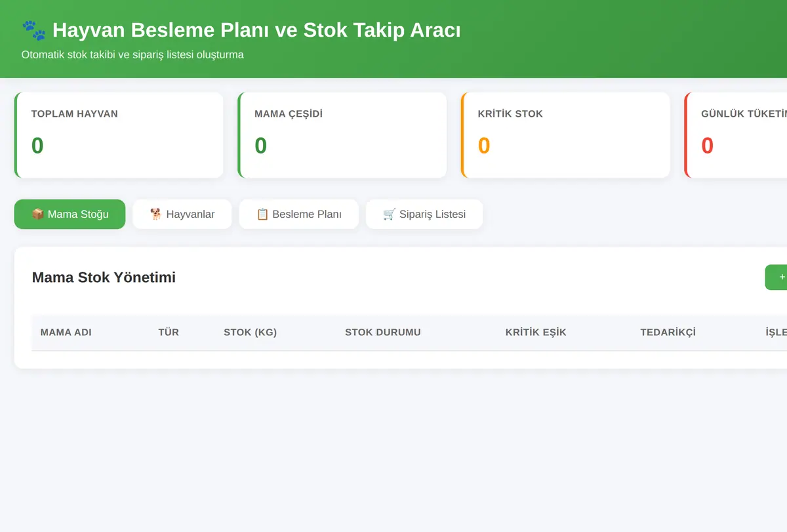Click the Mama Stok Yönetimi heading

[x=104, y=277]
